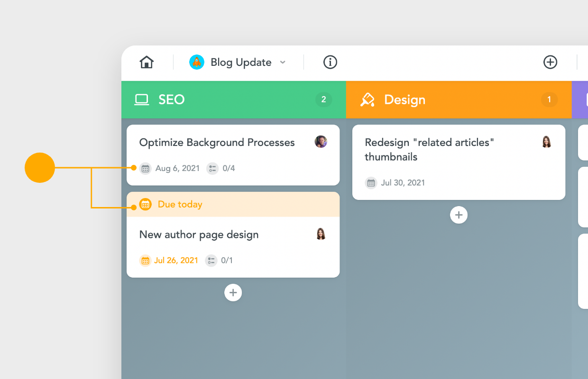Click assignee avatar on New author page design
Screen dimensions: 588x379
[x=321, y=234]
